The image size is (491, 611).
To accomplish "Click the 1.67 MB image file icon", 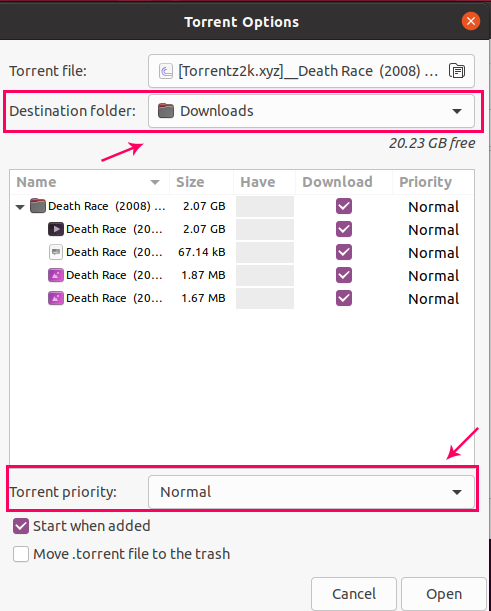I will point(56,298).
